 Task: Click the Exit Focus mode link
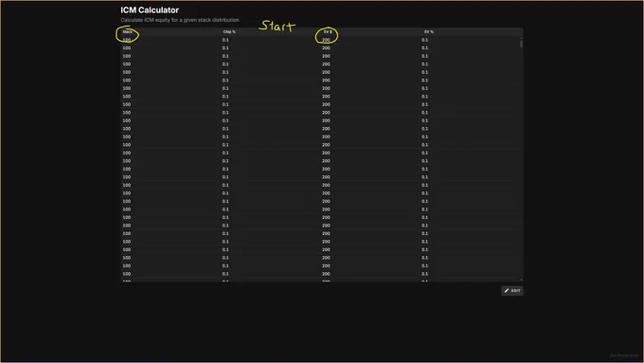click(x=624, y=355)
